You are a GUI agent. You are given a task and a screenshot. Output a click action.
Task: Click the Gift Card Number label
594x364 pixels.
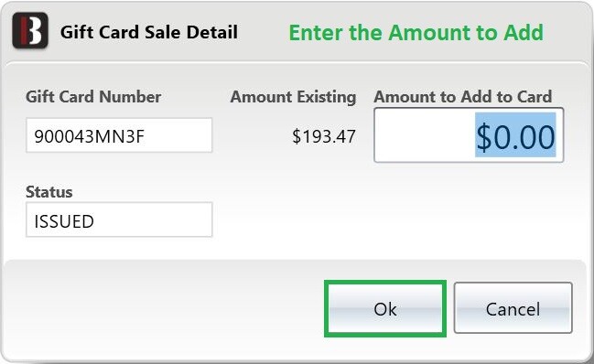point(93,97)
